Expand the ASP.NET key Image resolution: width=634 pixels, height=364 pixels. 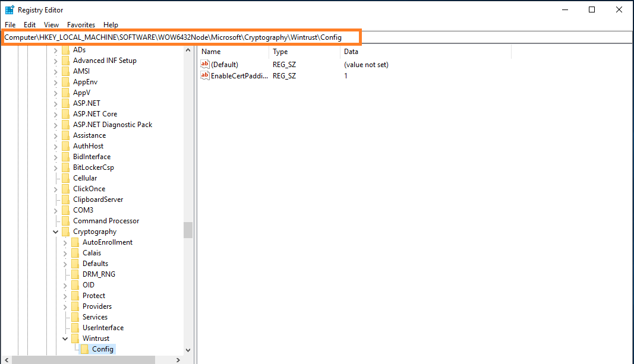coord(55,103)
